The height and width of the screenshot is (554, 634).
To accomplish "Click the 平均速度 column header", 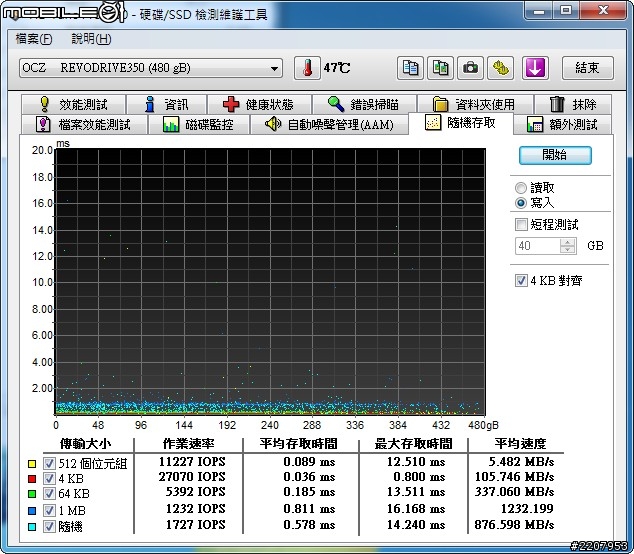I will pos(521,444).
